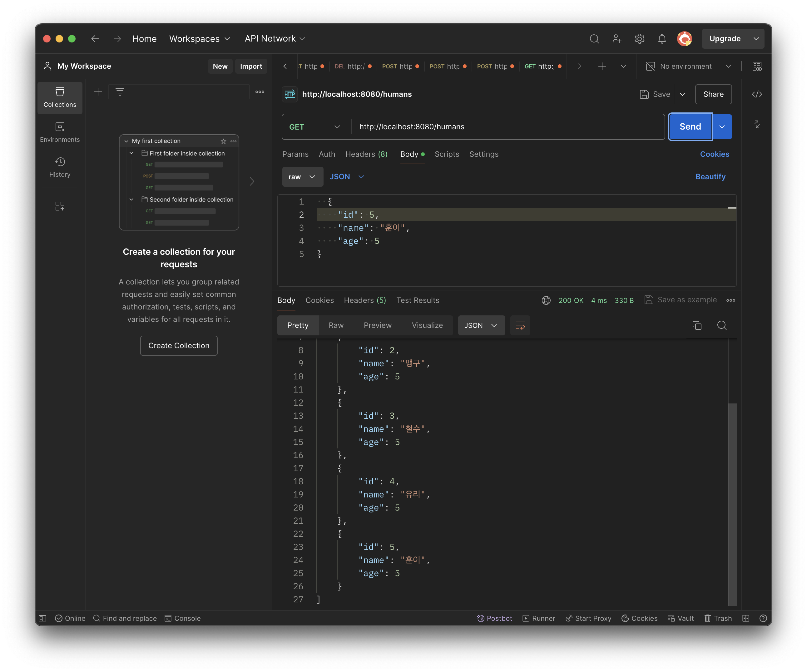
Task: Open the History sidebar panel
Action: (x=60, y=167)
